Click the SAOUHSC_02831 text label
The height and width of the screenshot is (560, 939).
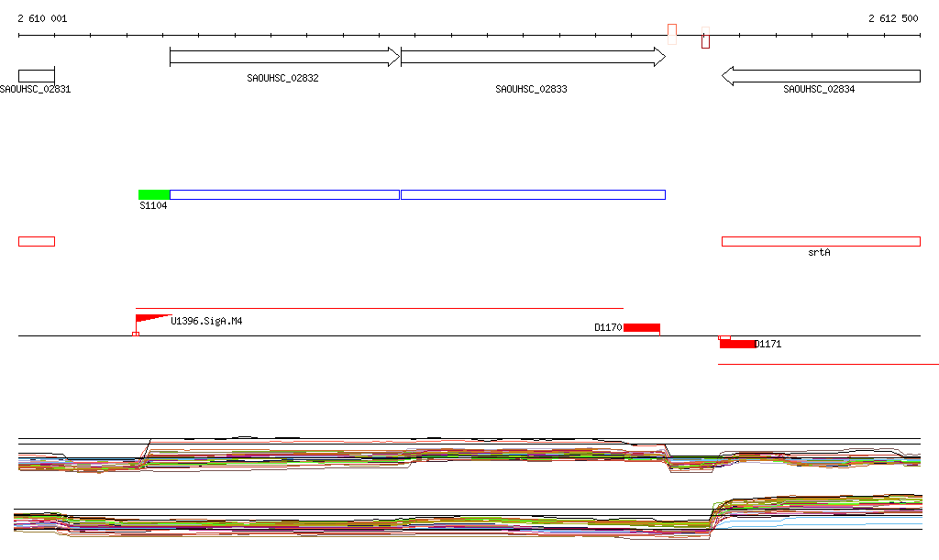coord(36,89)
